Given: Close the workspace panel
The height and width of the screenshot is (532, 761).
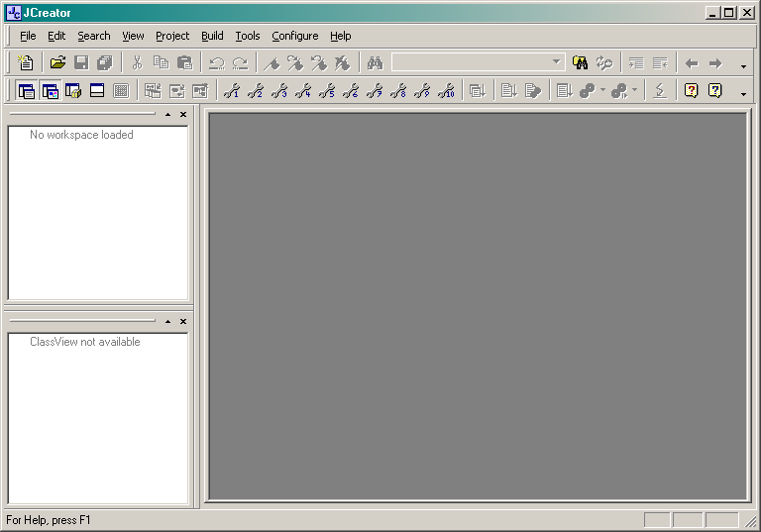Looking at the screenshot, I should 183,115.
